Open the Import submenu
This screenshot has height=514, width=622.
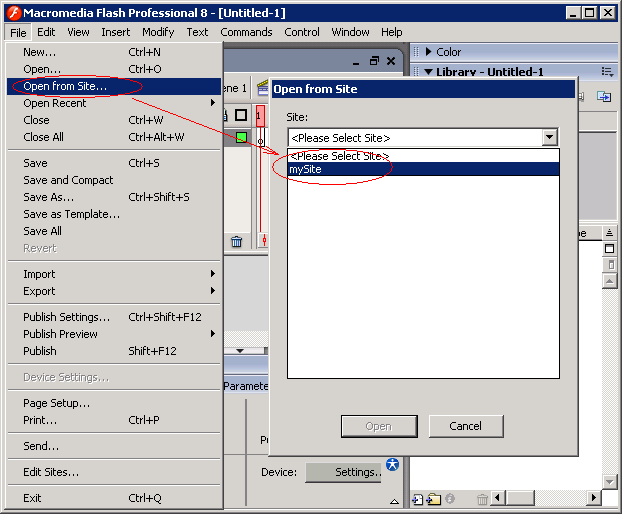point(40,274)
